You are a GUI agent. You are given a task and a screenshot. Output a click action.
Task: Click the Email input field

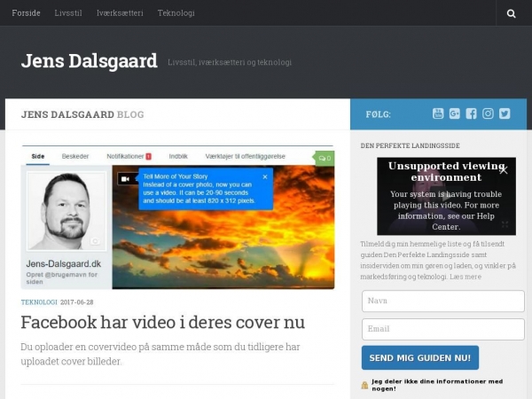click(443, 329)
